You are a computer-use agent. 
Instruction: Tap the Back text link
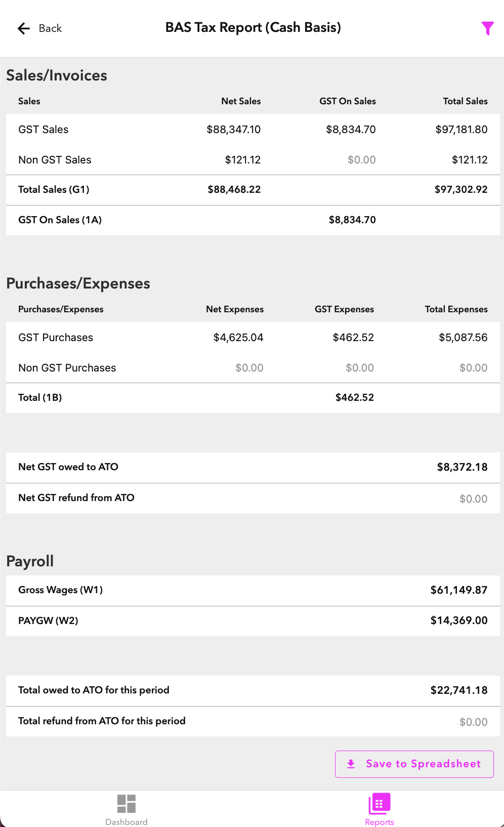click(50, 28)
